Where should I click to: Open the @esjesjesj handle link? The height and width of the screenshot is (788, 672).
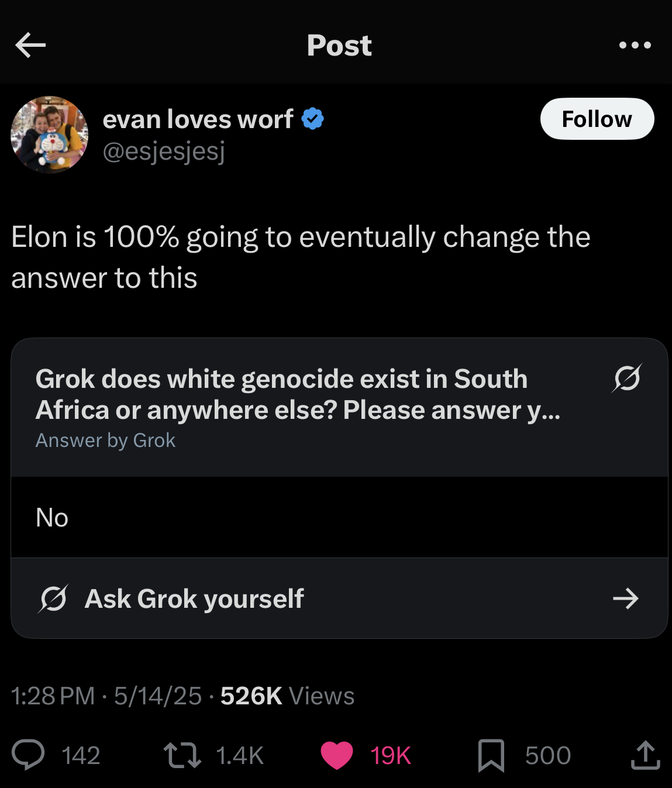(164, 152)
